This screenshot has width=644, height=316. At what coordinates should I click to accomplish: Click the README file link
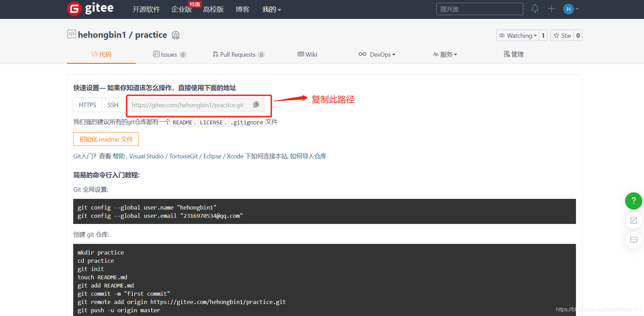coord(182,122)
